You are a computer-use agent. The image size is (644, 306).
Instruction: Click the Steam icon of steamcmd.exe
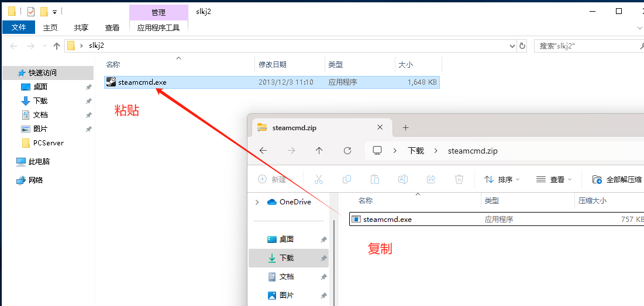pos(111,82)
